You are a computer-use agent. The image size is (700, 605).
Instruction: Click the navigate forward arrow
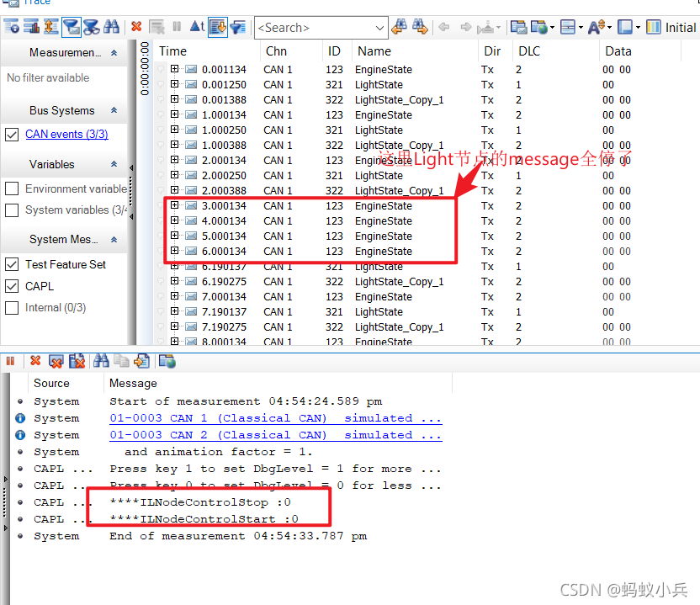click(x=465, y=27)
